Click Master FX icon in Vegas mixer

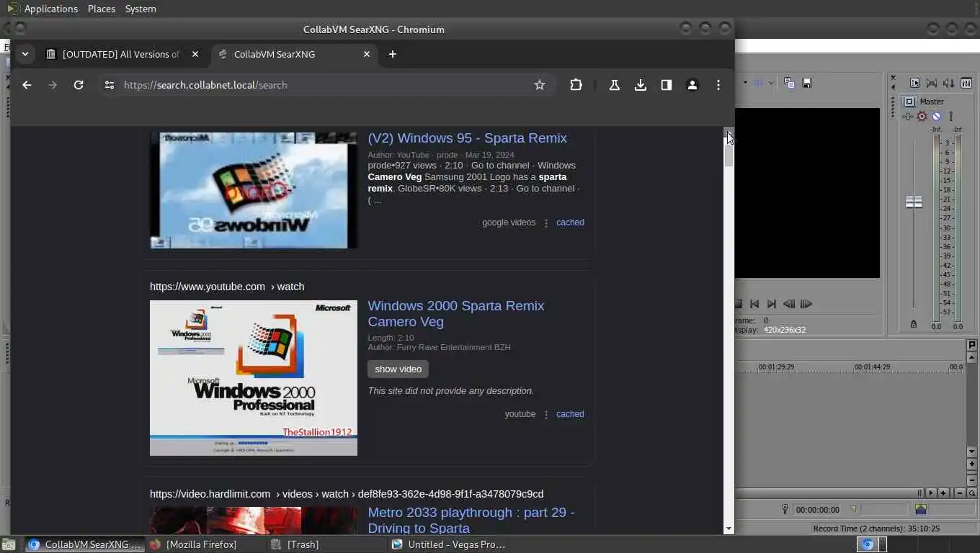pos(908,116)
